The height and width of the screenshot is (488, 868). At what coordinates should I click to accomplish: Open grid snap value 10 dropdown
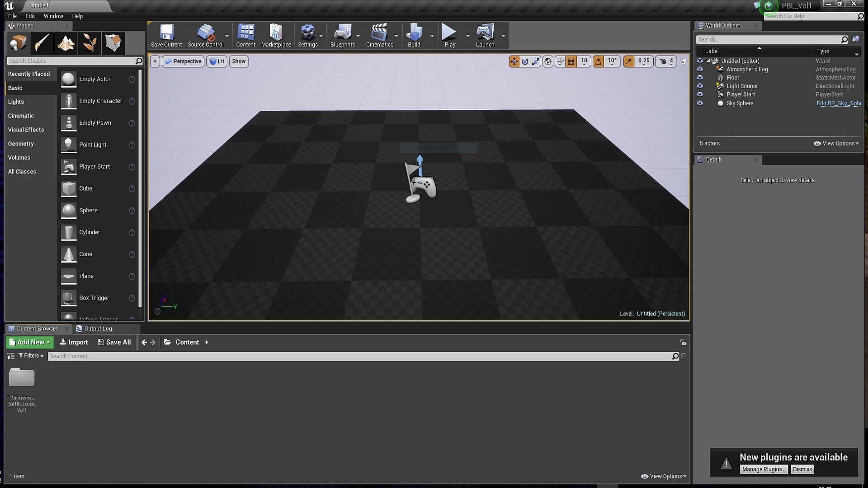coord(584,61)
